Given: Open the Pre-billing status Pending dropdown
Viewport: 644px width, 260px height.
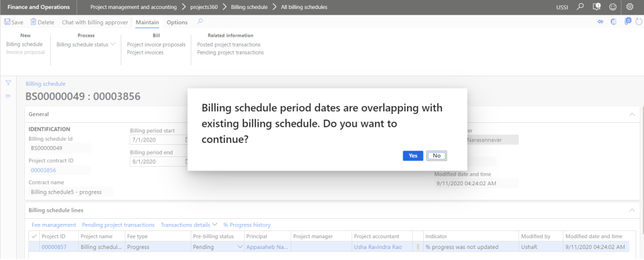Looking at the screenshot, I should [x=239, y=246].
